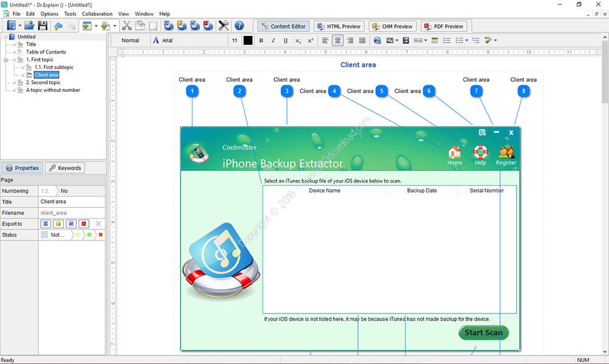Add a new topic with green plus page icon

pos(105,26)
